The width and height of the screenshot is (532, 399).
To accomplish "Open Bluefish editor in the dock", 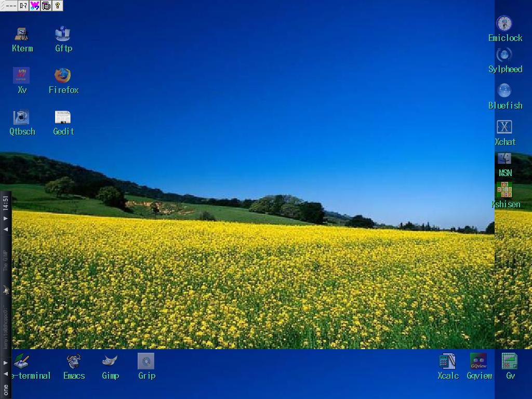I will (x=504, y=91).
